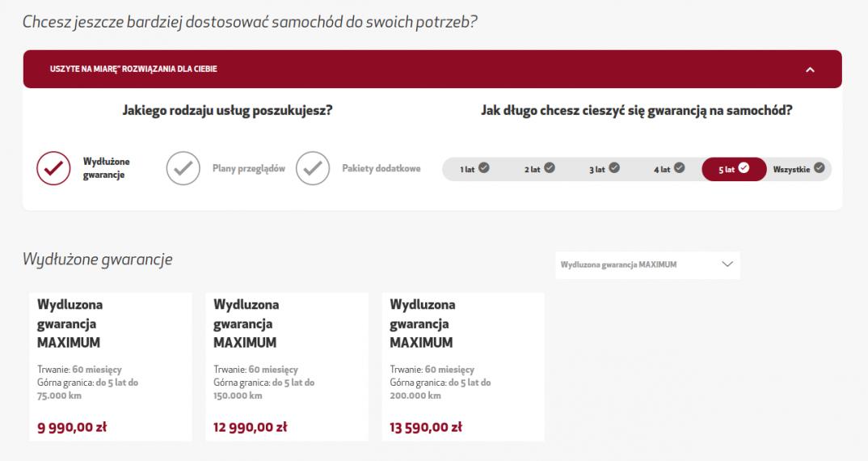This screenshot has width=868, height=461.
Task: Click the 12 990,00 zł price
Action: tap(251, 427)
